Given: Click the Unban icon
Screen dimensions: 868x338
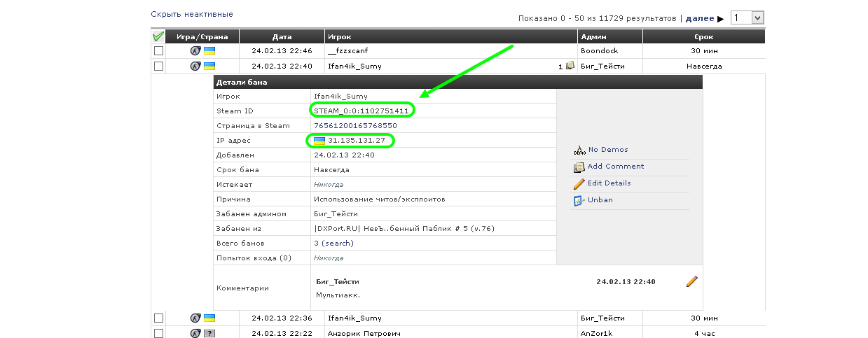Looking at the screenshot, I should pyautogui.click(x=579, y=200).
